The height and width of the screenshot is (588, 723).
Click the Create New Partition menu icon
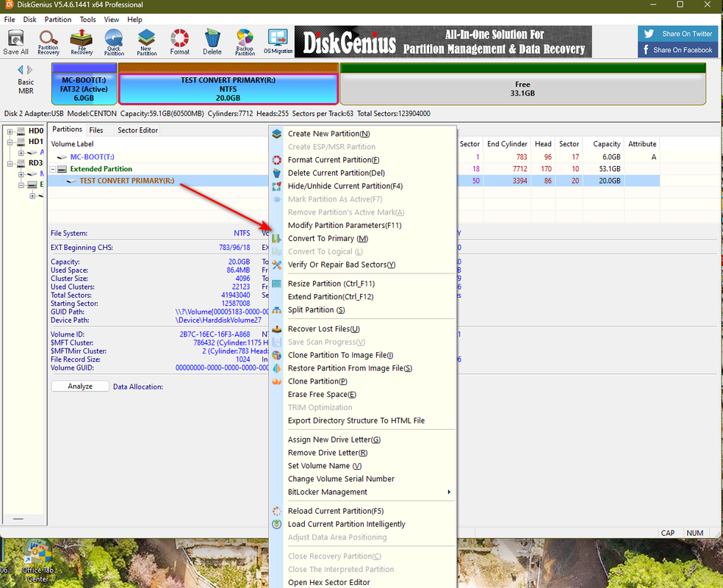[x=277, y=134]
